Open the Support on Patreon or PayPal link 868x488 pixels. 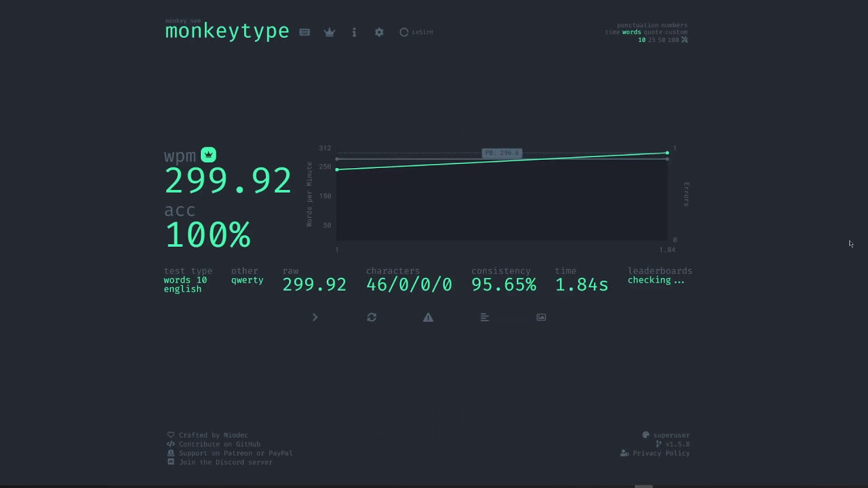(x=231, y=453)
